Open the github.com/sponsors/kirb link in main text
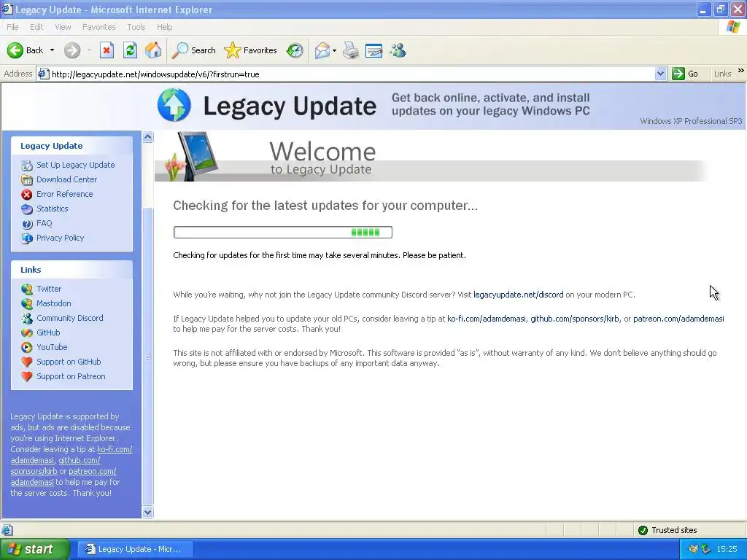Image resolution: width=747 pixels, height=560 pixels. [x=575, y=319]
